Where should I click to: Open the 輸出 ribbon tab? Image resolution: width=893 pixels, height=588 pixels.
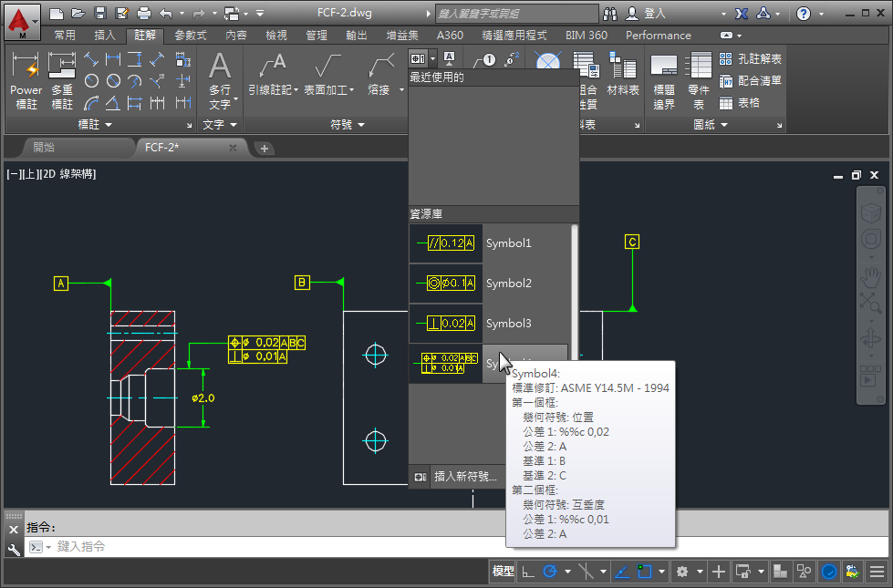(357, 36)
